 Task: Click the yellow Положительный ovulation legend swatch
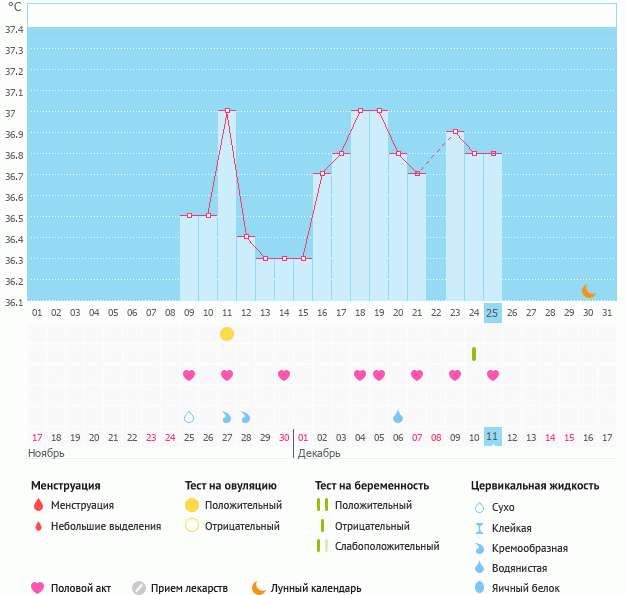[x=191, y=505]
